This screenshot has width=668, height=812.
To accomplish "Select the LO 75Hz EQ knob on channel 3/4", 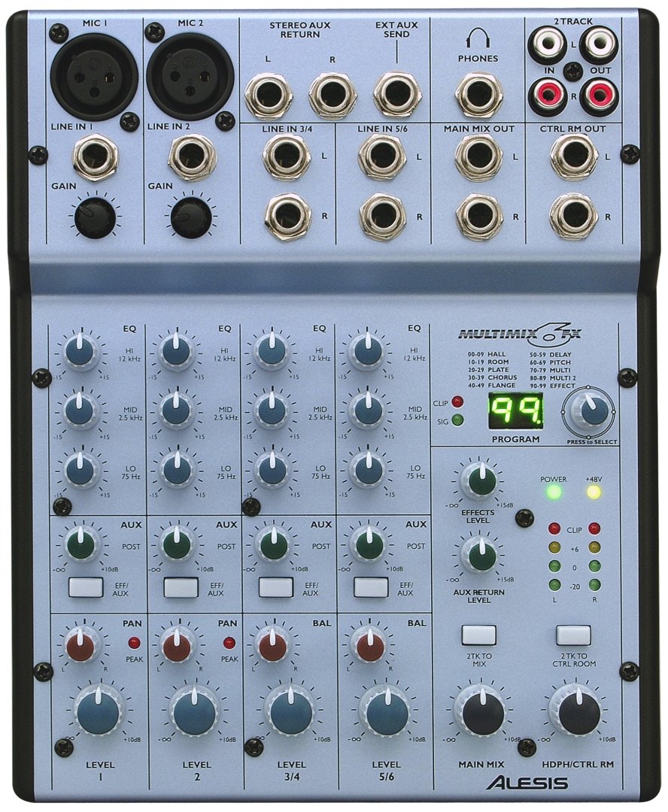I will (274, 468).
